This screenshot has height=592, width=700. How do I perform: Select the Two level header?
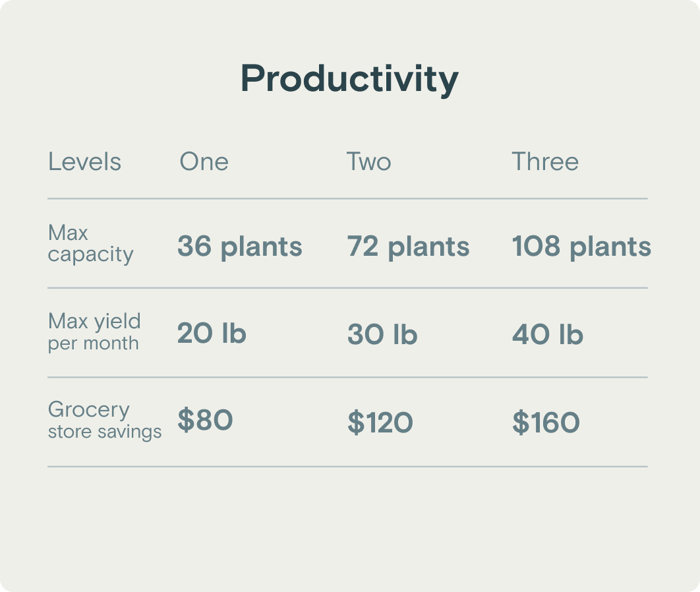(368, 162)
